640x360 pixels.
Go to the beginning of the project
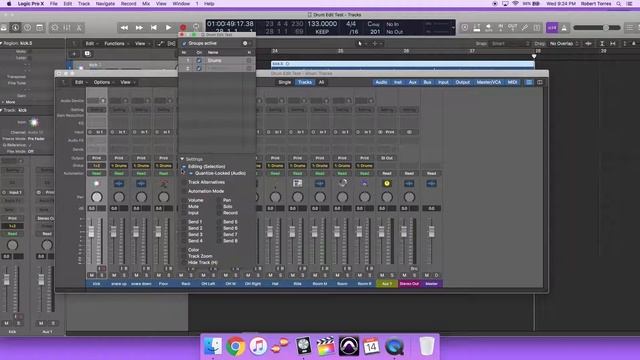pyautogui.click(x=154, y=28)
